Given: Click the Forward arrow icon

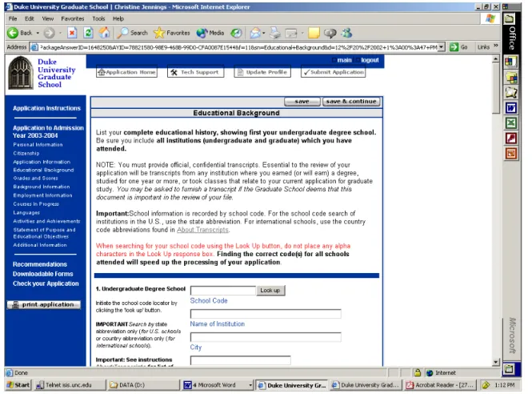Looking at the screenshot, I should coord(49,33).
